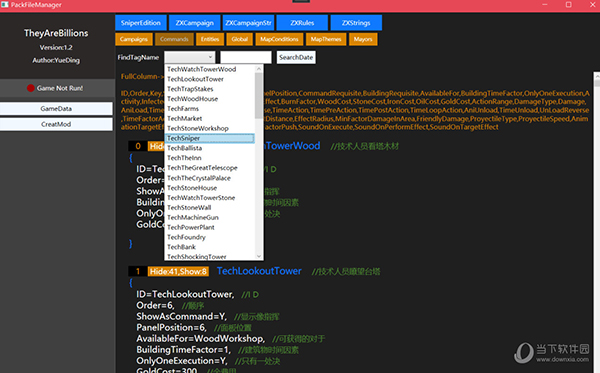This screenshot has height=373, width=600.
Task: Click the ID=TechLookoutTower line
Action: point(185,294)
